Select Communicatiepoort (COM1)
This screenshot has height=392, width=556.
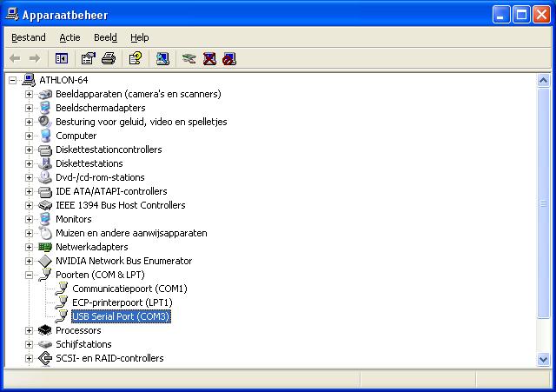(129, 289)
